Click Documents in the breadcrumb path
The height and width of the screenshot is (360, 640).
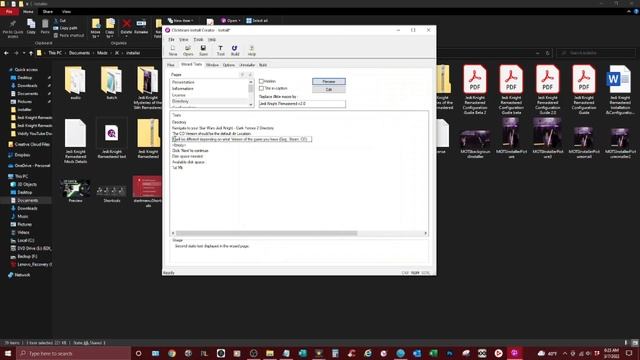pos(79,53)
